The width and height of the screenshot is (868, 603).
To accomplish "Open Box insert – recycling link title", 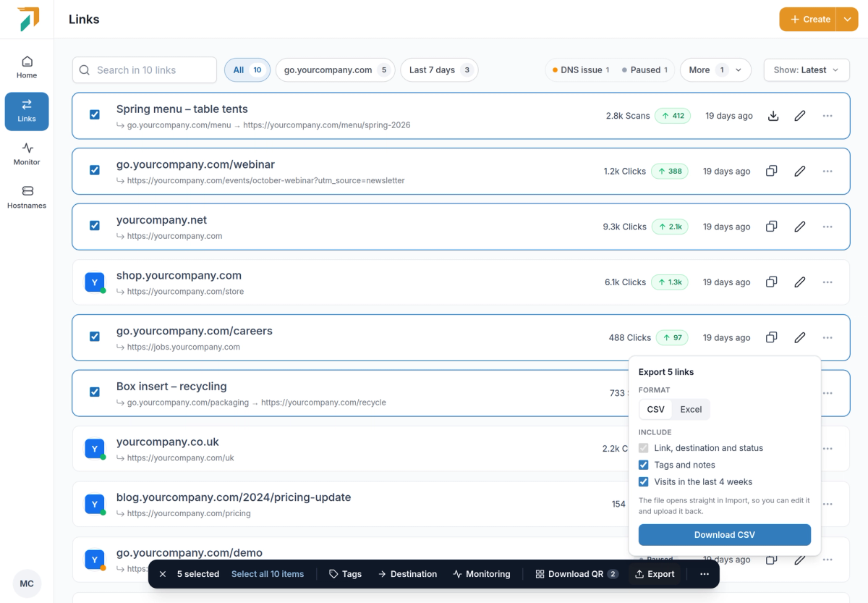I will point(171,387).
